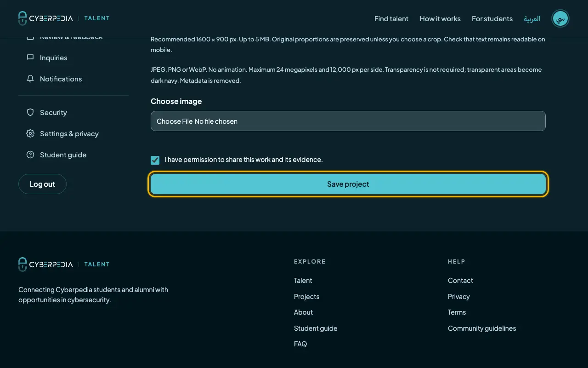This screenshot has width=588, height=368.
Task: Click the Security shield icon
Action: (x=30, y=112)
